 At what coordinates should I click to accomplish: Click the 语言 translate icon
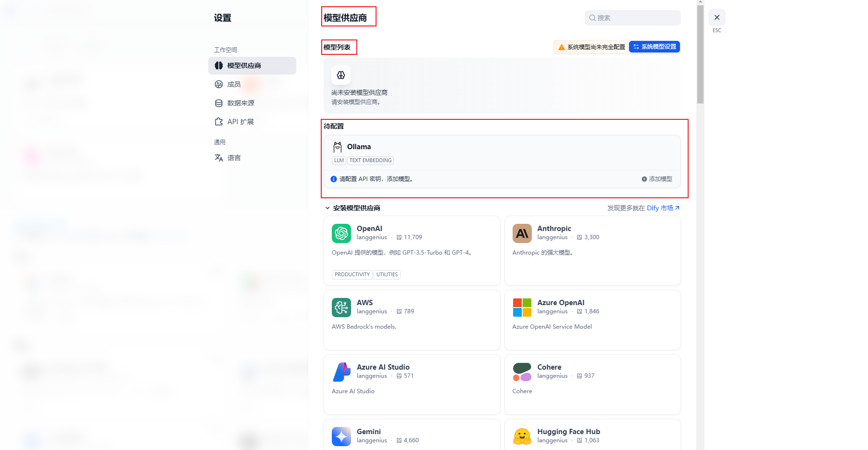[219, 158]
